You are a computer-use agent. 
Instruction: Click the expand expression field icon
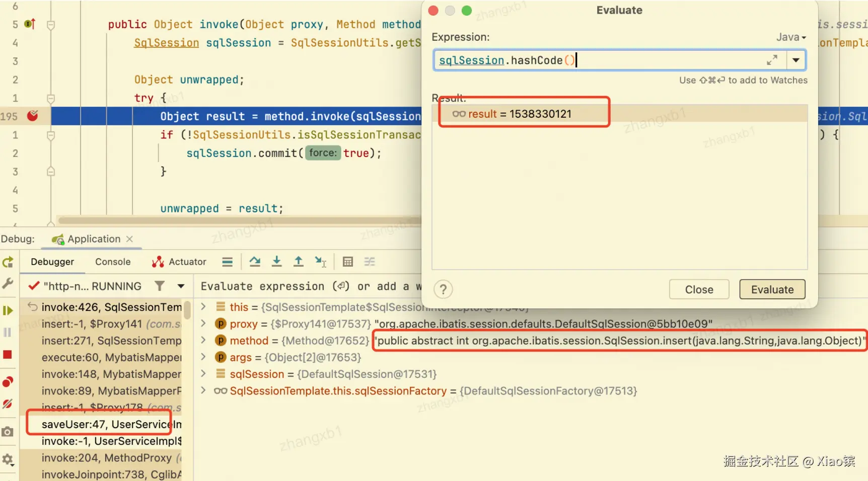(772, 60)
